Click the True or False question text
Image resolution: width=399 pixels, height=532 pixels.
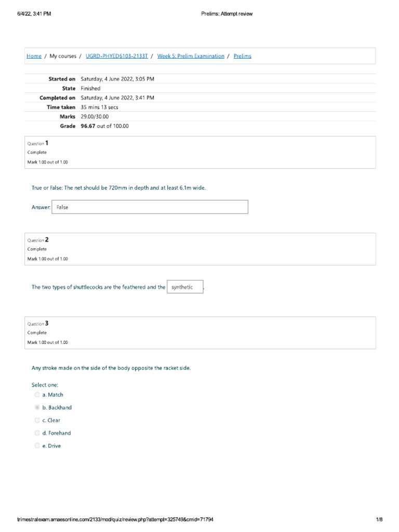point(118,188)
